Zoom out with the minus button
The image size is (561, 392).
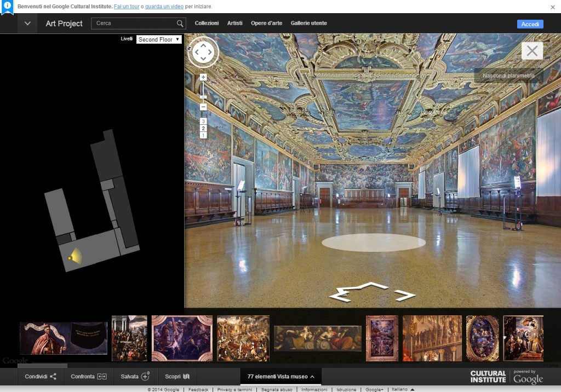(x=203, y=107)
